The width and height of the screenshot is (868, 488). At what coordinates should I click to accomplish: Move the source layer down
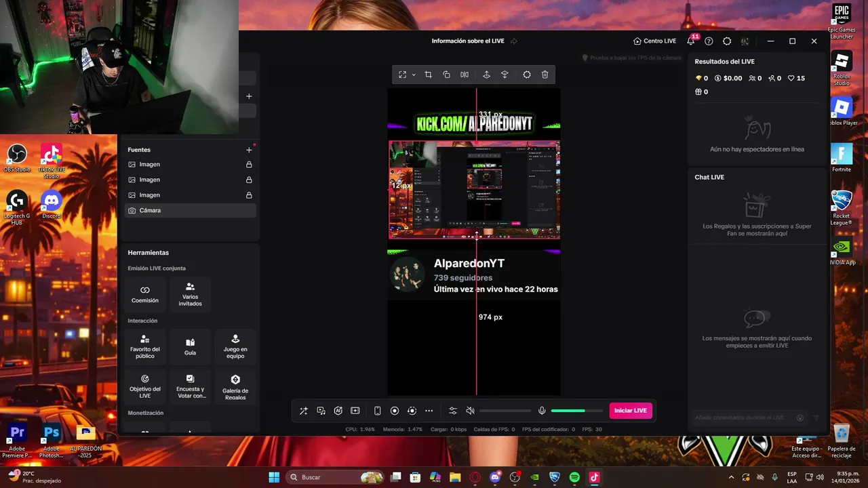(x=505, y=75)
